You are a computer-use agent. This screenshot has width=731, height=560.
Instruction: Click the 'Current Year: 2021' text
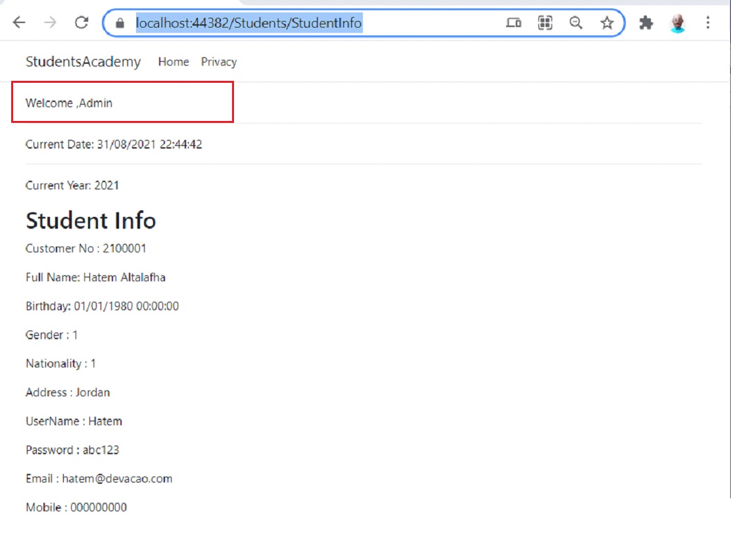tap(72, 185)
